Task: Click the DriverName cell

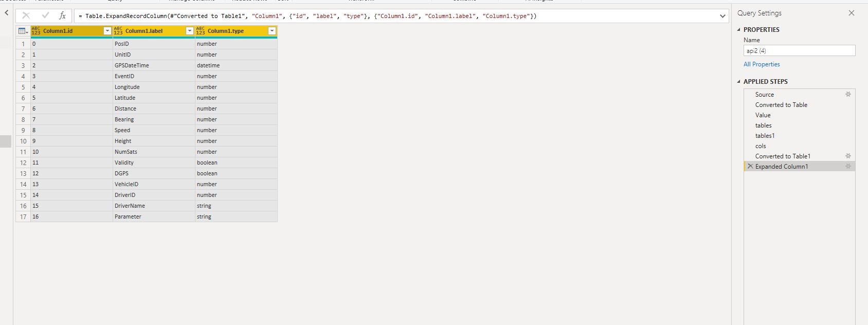Action: click(x=154, y=206)
